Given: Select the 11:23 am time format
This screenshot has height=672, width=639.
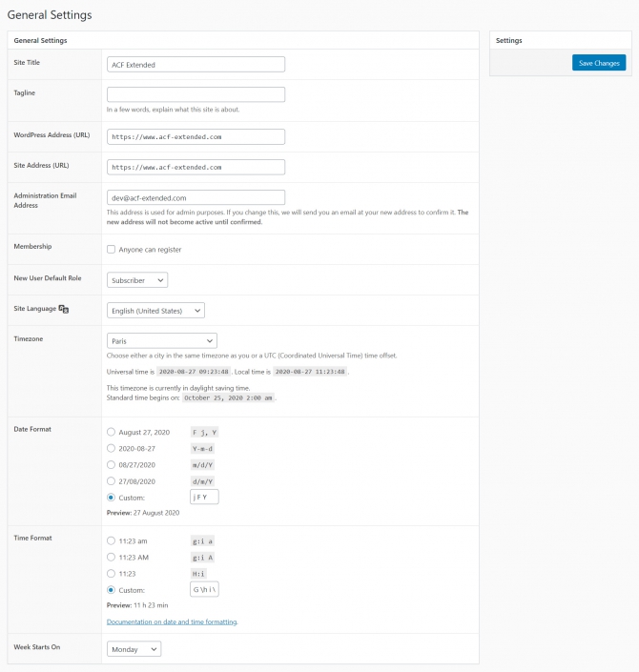Looking at the screenshot, I should pos(112,540).
